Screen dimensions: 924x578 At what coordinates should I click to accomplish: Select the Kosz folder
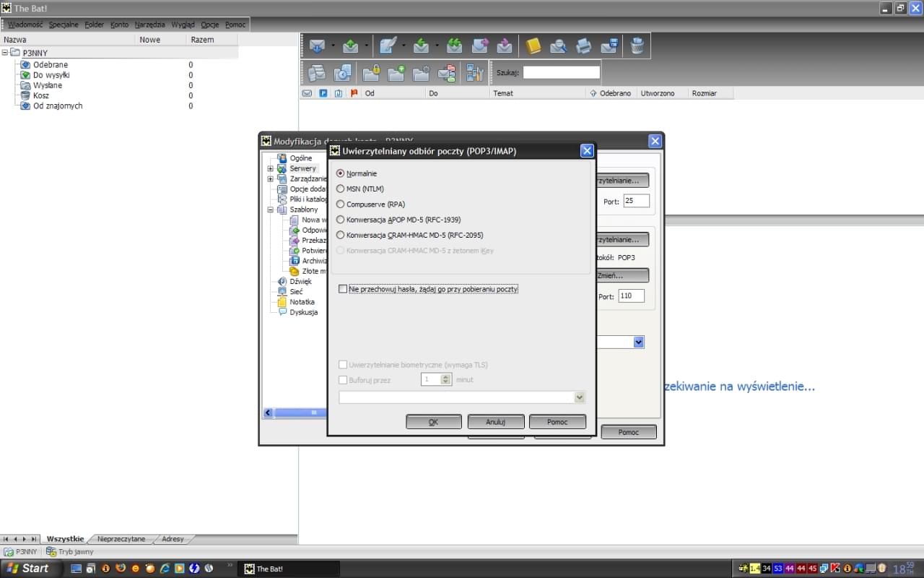click(41, 95)
